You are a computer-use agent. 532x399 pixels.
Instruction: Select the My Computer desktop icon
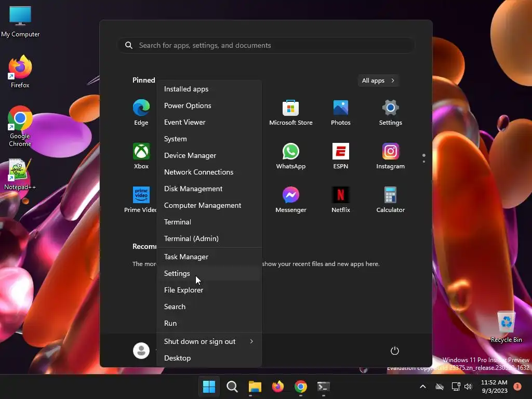click(x=20, y=22)
